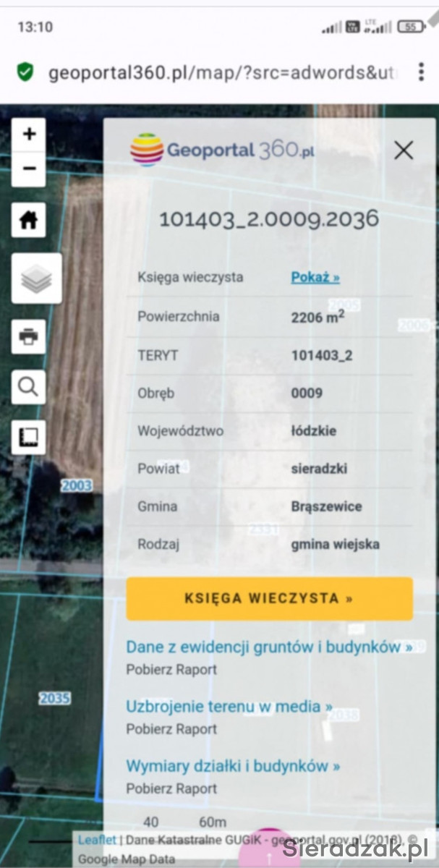Select parcel 2035 on the map
Screen dimensions: 439x868
pyautogui.click(x=54, y=698)
